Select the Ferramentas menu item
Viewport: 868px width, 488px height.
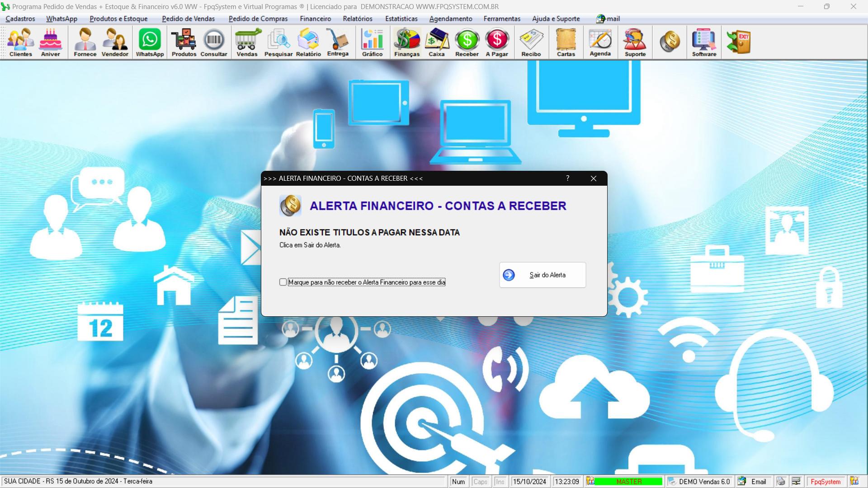(501, 19)
